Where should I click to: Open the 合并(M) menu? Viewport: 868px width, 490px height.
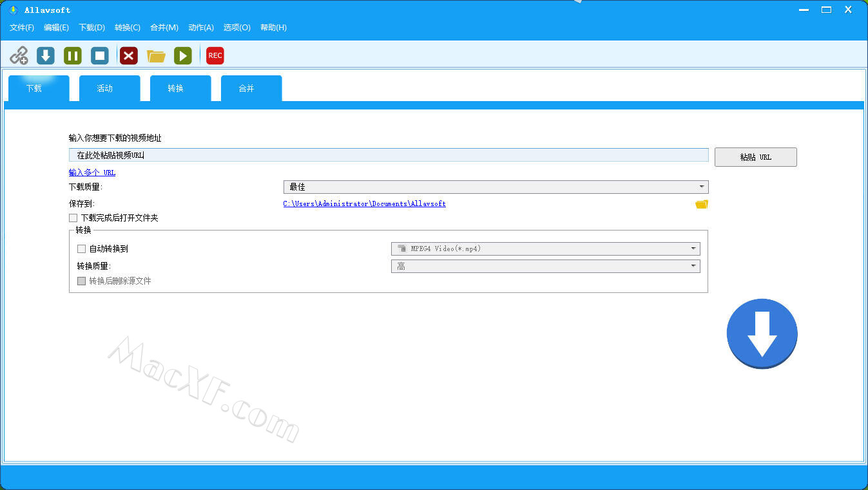click(164, 28)
